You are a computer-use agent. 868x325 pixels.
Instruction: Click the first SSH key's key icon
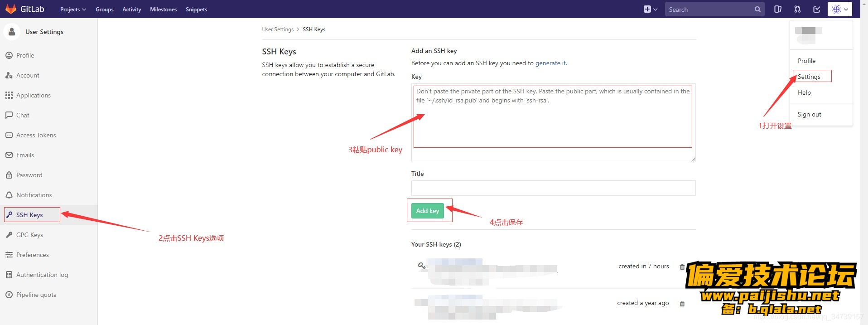pyautogui.click(x=421, y=266)
